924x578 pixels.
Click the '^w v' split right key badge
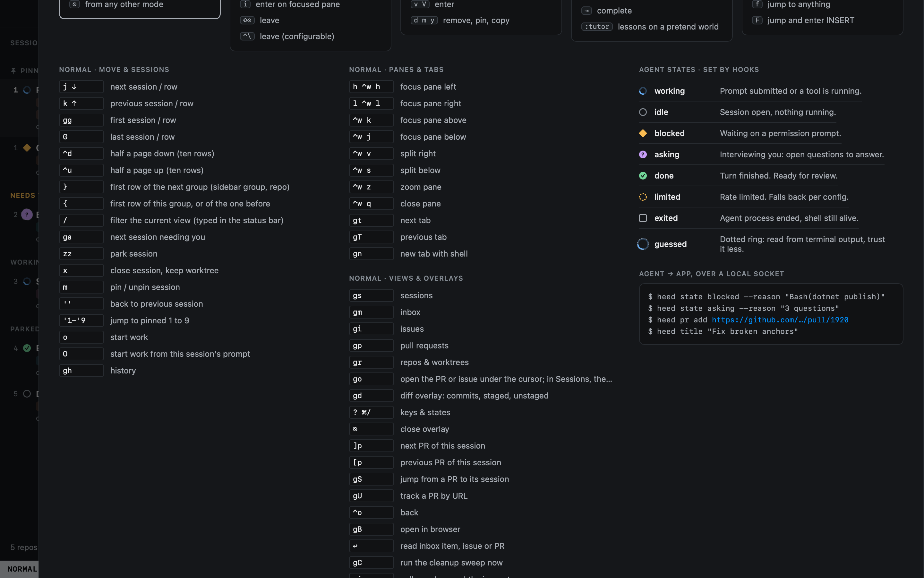click(371, 154)
